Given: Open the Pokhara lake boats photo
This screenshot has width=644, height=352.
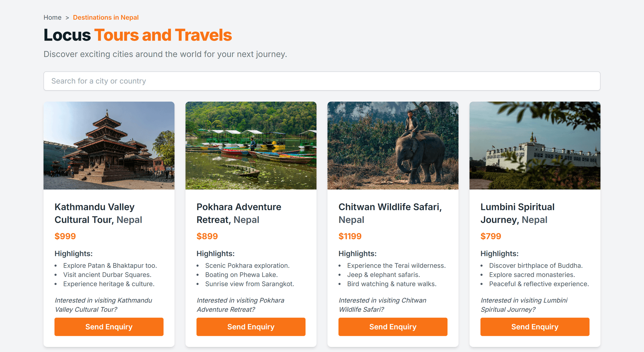Looking at the screenshot, I should tap(251, 145).
